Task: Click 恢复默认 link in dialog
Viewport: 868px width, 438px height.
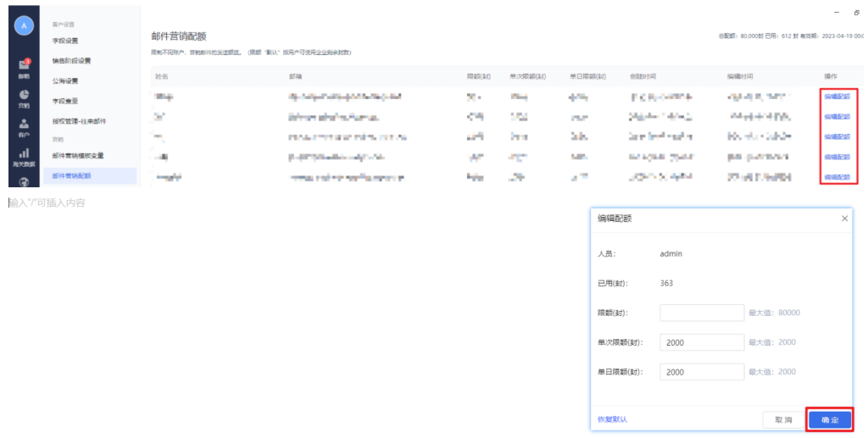Action: click(612, 419)
